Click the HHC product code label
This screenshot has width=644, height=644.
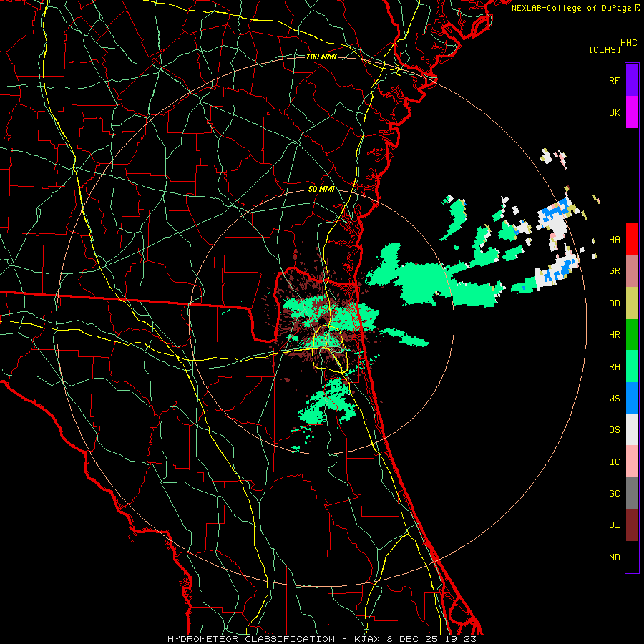(x=628, y=43)
